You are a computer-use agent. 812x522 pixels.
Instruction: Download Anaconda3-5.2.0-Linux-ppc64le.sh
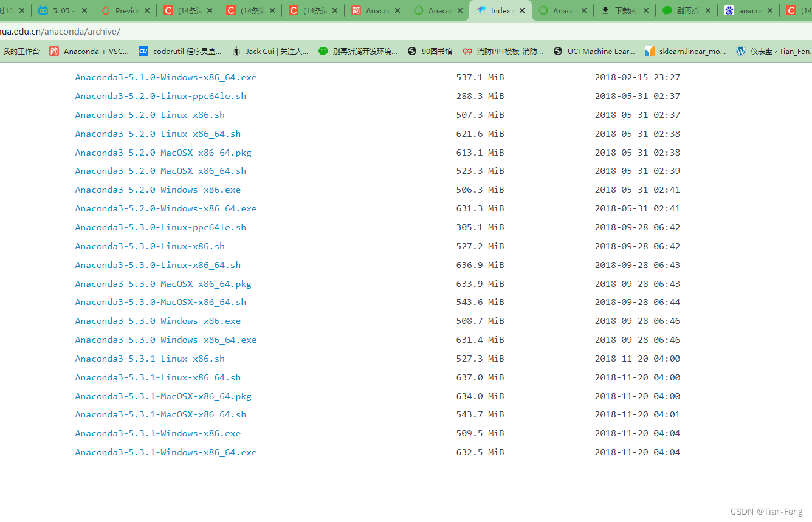(160, 96)
